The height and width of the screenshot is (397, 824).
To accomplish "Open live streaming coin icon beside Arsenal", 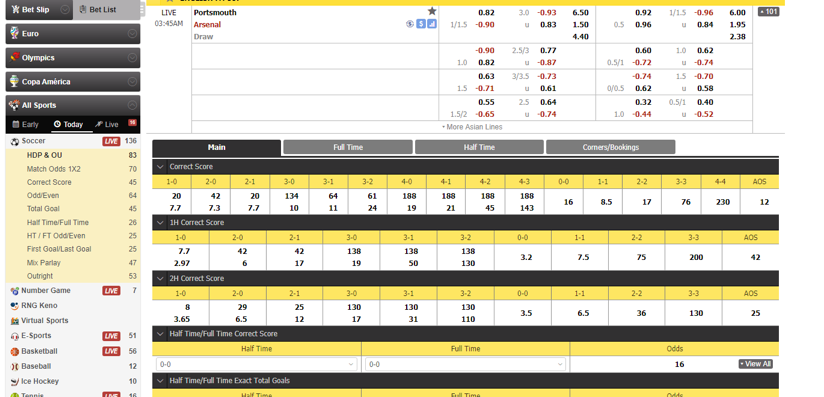I will [x=410, y=24].
